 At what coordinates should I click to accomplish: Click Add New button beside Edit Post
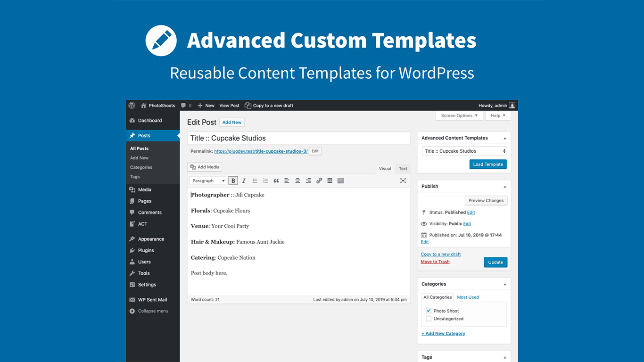pyautogui.click(x=232, y=122)
